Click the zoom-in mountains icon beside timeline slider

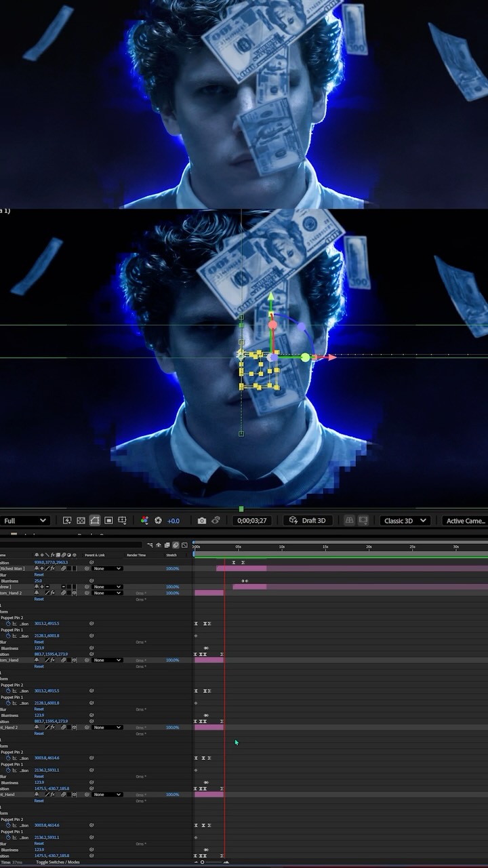(226, 862)
